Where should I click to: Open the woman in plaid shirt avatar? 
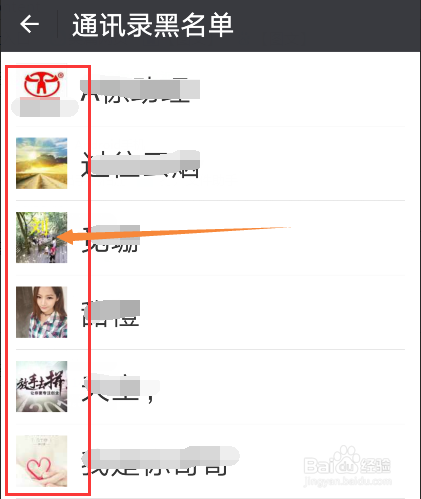point(42,312)
